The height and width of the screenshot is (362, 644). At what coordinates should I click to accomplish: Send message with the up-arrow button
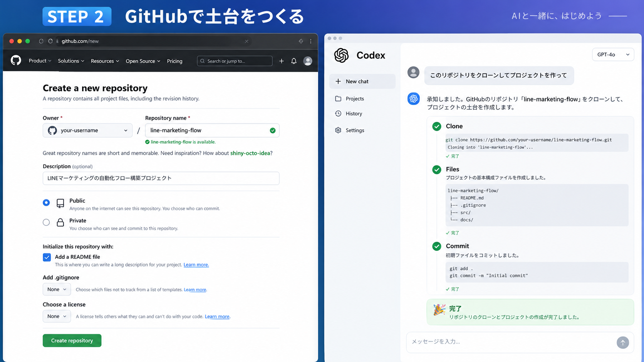(x=622, y=342)
